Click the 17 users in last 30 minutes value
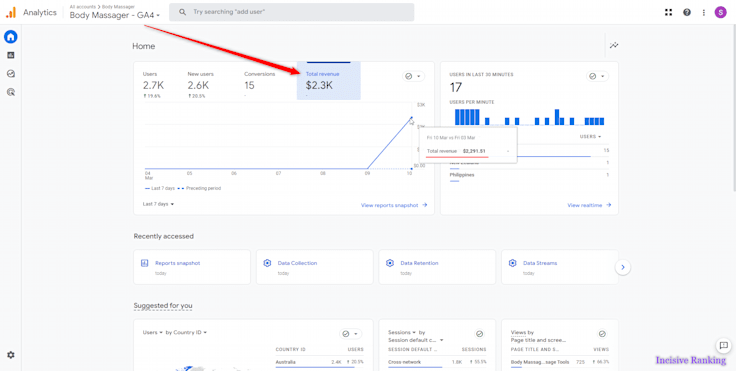 (455, 87)
